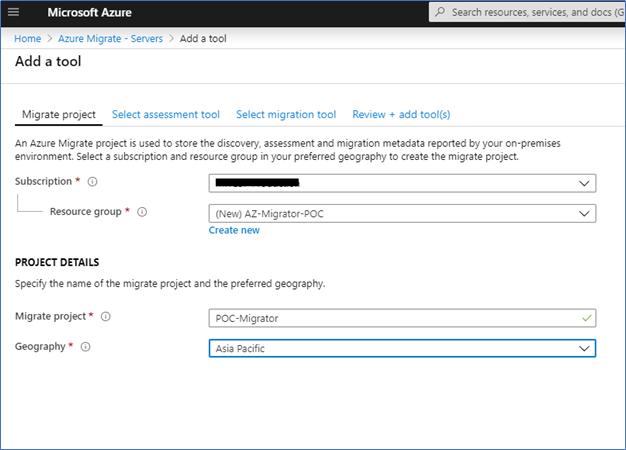Click the Add a tool page heading
The image size is (626, 450).
click(48, 61)
